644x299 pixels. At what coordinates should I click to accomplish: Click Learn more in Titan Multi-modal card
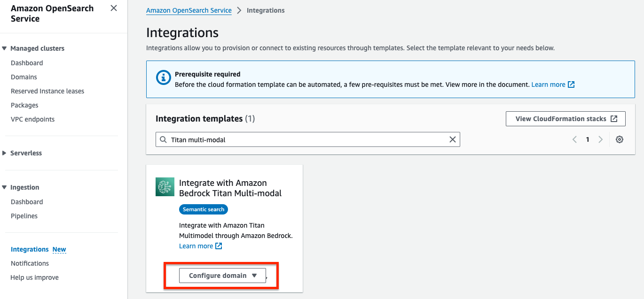pyautogui.click(x=196, y=246)
